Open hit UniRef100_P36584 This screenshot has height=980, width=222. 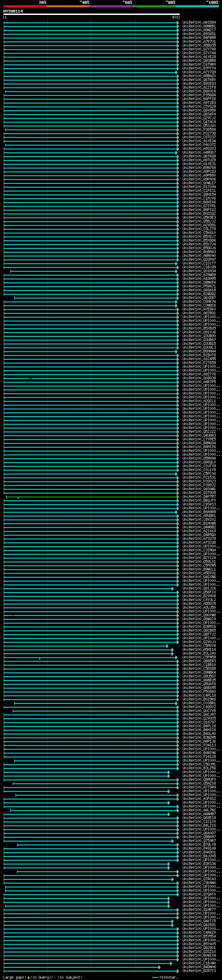coord(199,129)
